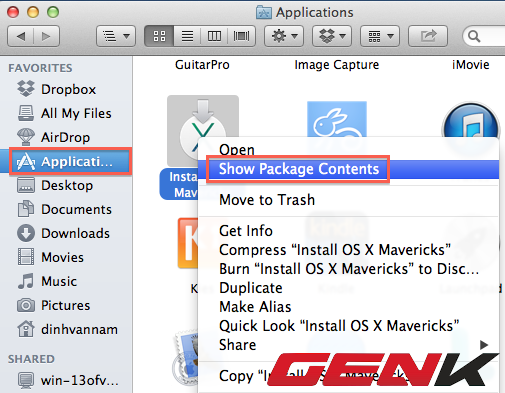The width and height of the screenshot is (505, 393).
Task: Close the Finder window
Action: click(13, 12)
